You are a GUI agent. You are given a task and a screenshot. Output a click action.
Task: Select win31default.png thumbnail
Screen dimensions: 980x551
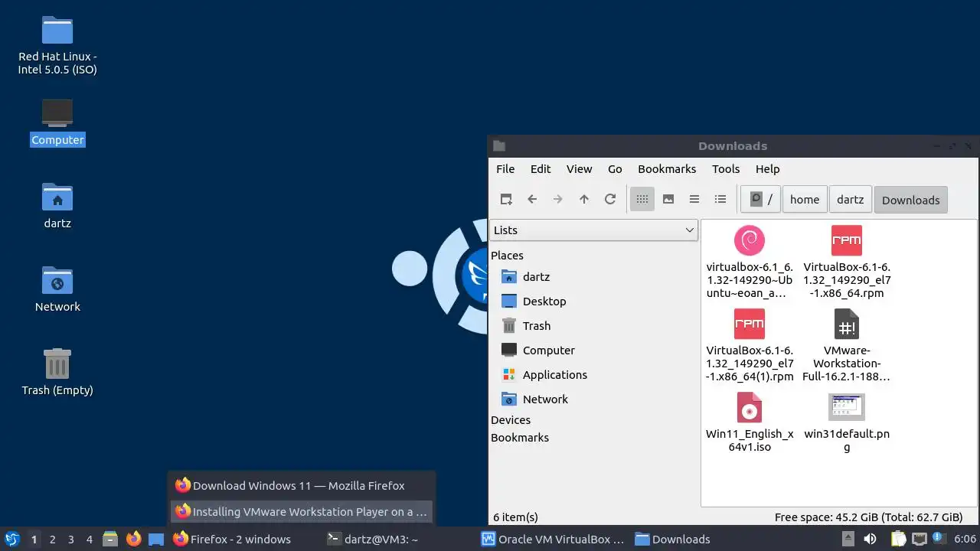pyautogui.click(x=847, y=422)
